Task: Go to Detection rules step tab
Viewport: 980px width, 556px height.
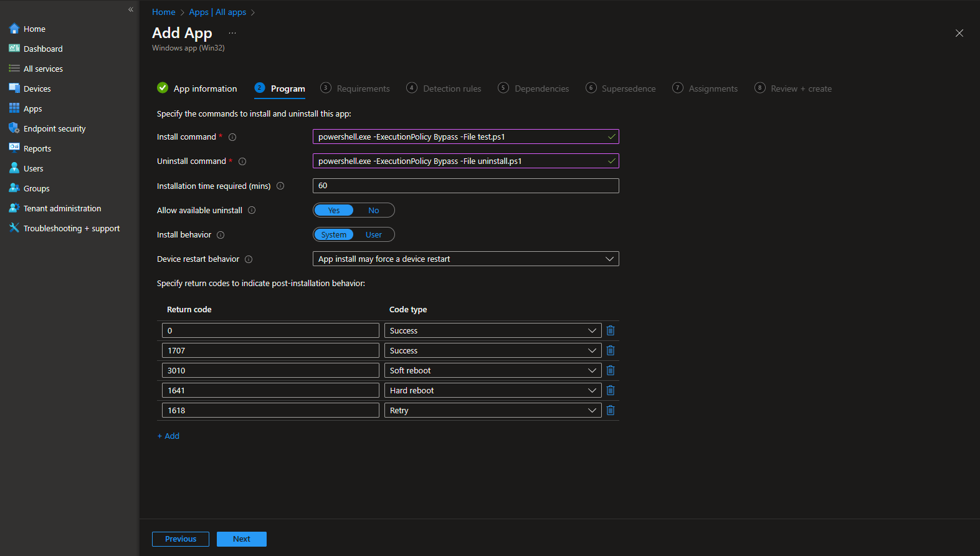Action: coord(444,89)
